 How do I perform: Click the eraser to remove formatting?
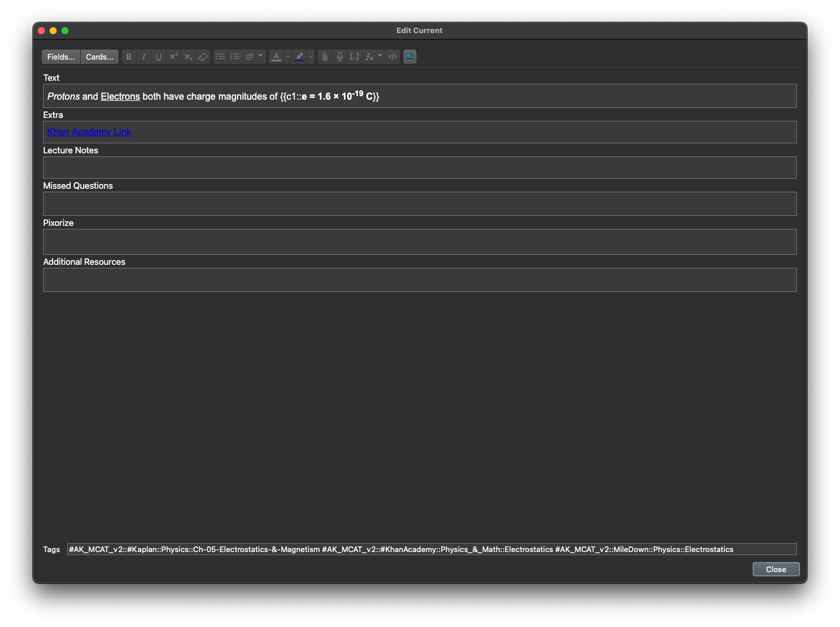[203, 57]
